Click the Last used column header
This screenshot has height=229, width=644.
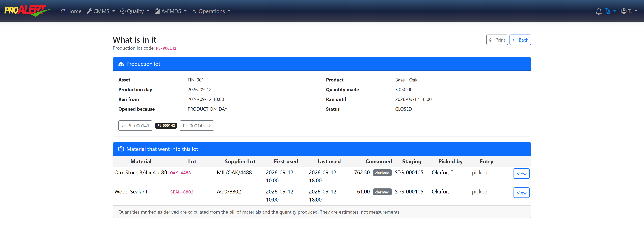(329, 161)
